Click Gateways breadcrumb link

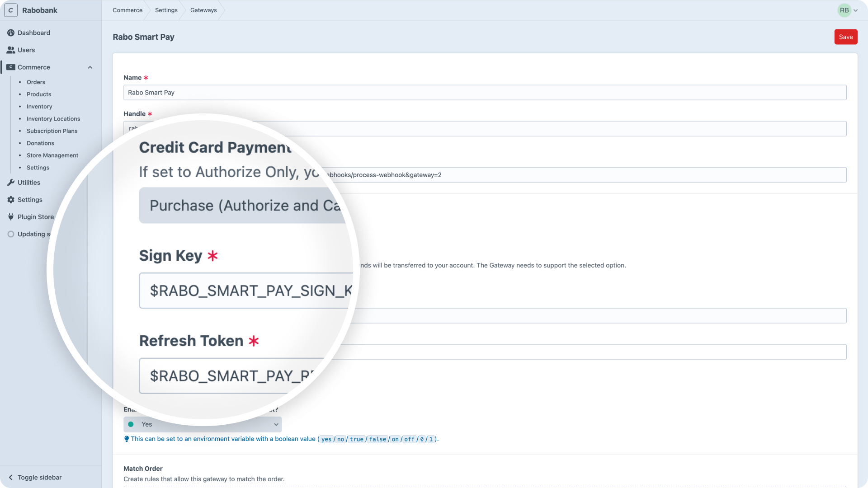(203, 10)
